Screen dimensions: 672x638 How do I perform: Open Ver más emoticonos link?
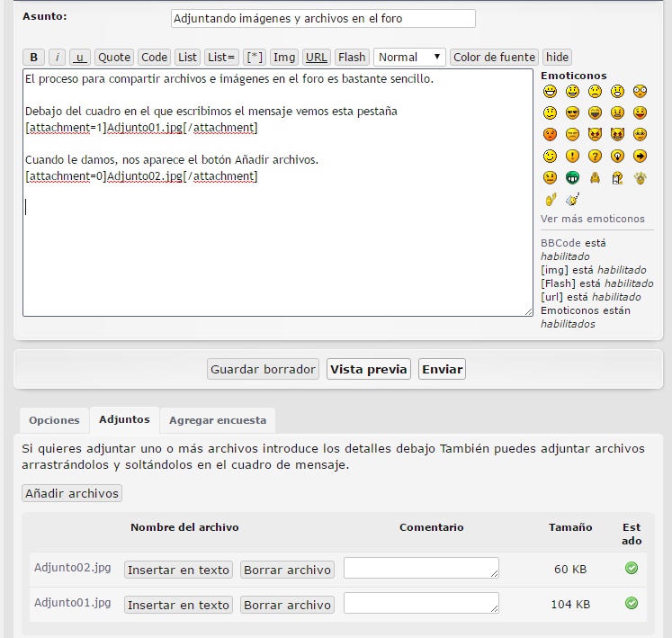(592, 219)
